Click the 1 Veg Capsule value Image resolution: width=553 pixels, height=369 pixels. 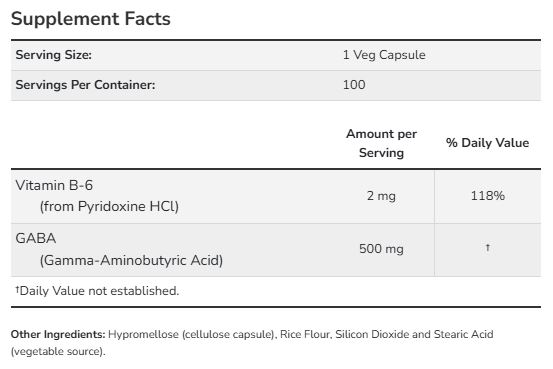(384, 55)
